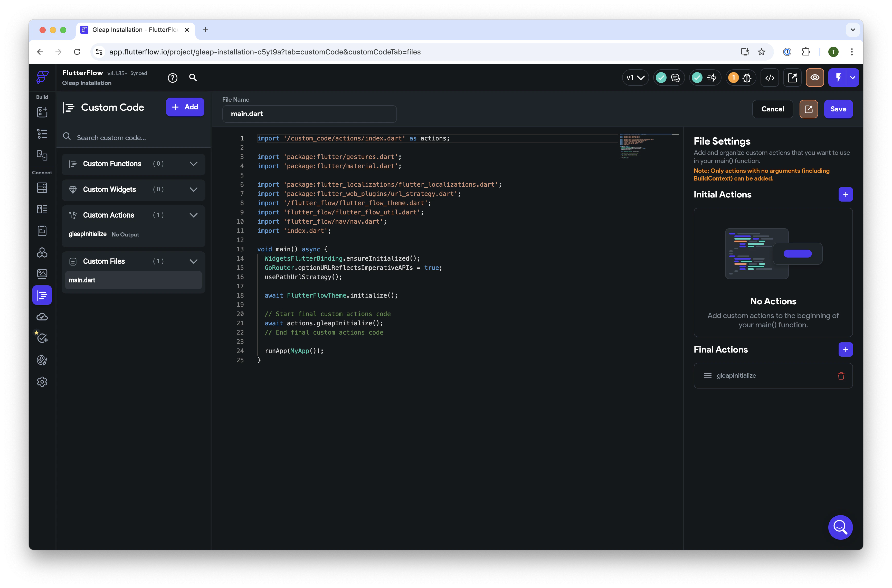892x588 pixels.
Task: Open the comments status icon
Action: click(x=675, y=78)
